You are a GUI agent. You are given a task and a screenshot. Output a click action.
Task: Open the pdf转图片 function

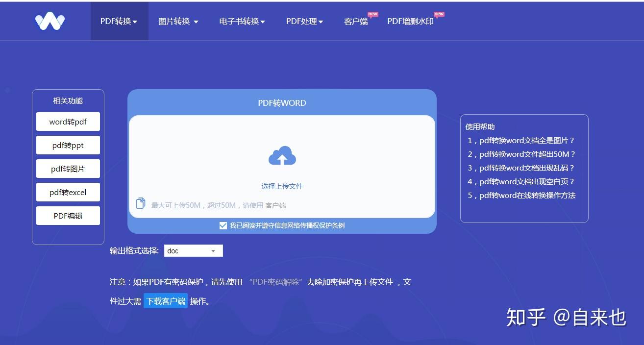pos(68,169)
